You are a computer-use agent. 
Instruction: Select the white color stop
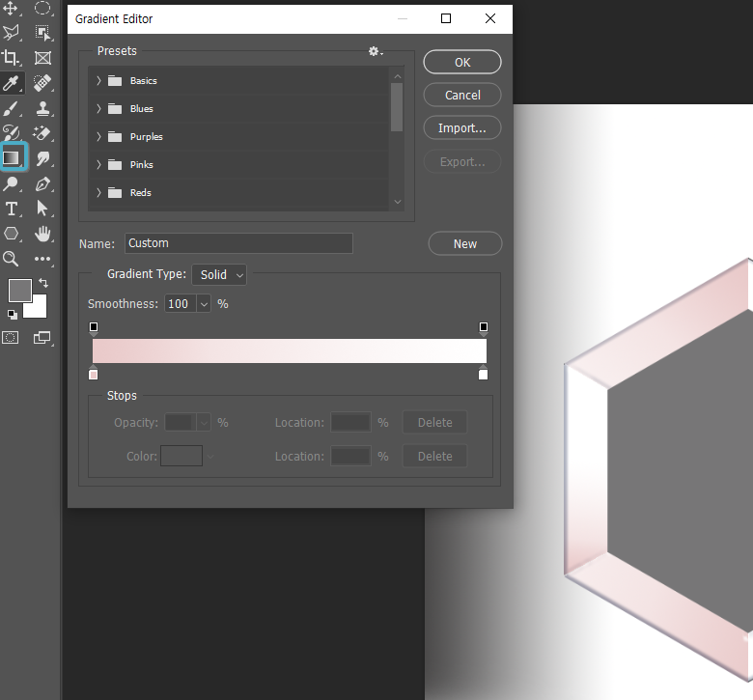483,374
